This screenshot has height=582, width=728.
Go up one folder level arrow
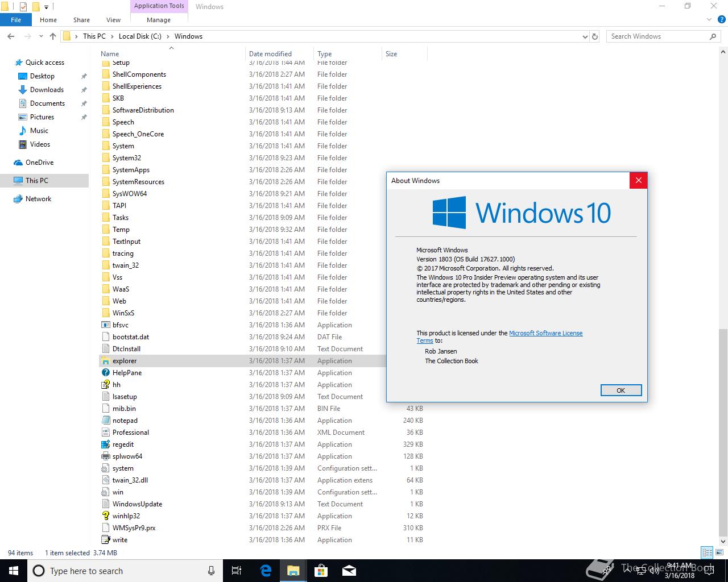click(x=53, y=36)
